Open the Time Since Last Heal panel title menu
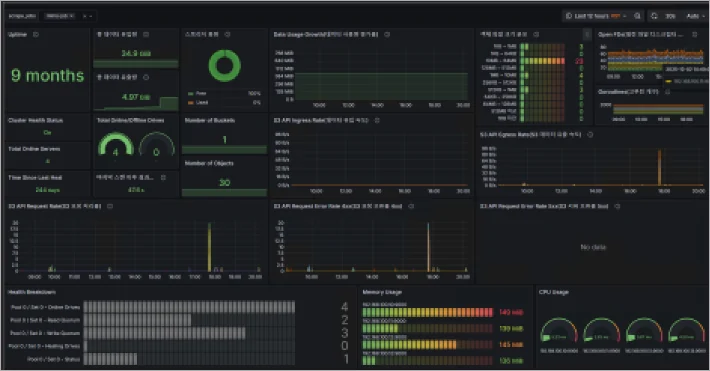Image resolution: width=710 pixels, height=371 pixels. [35, 178]
